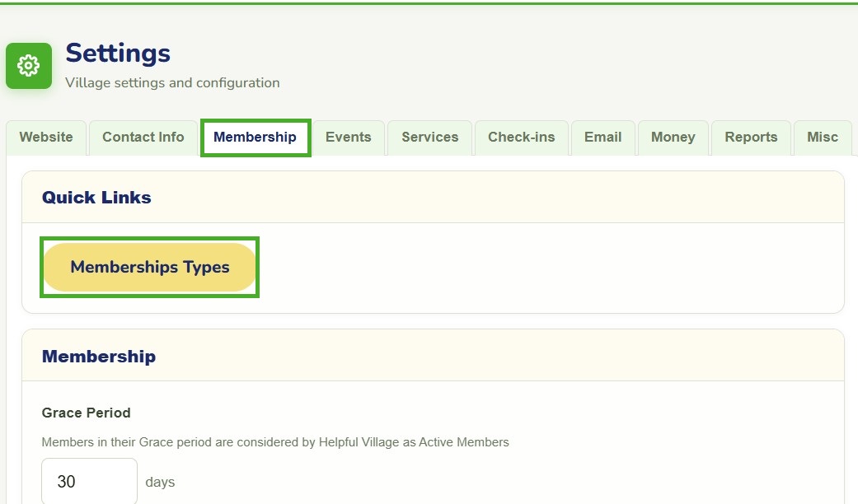
Task: Click the Grace period Active Members description
Action: 275,442
